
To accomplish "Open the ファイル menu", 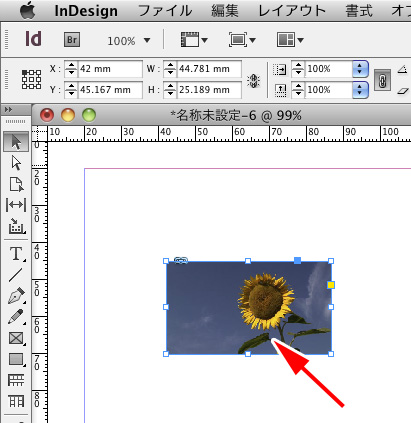I will (x=165, y=11).
